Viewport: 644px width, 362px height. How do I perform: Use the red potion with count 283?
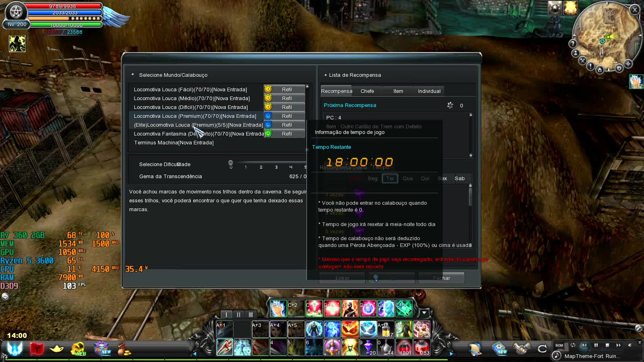coord(422,348)
